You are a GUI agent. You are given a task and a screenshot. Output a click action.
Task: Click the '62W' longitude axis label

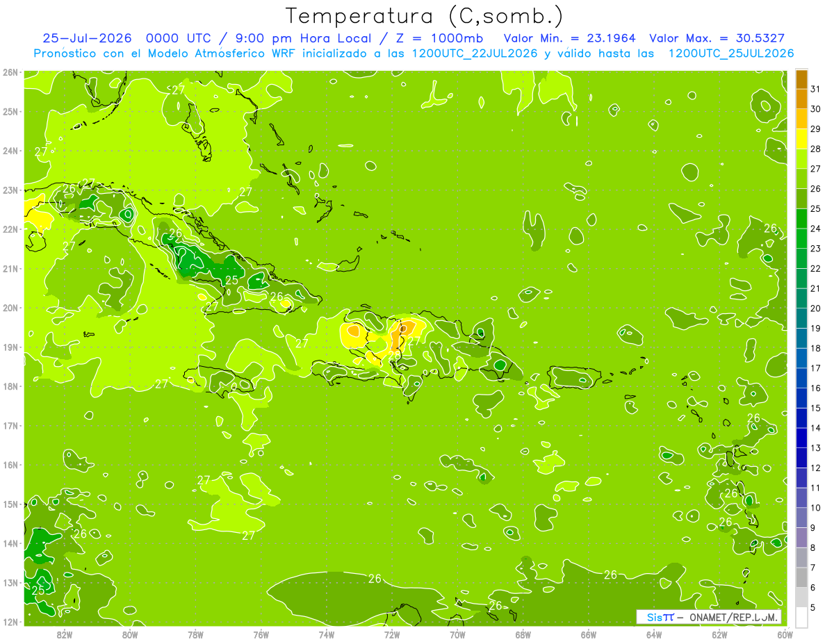[x=719, y=634]
